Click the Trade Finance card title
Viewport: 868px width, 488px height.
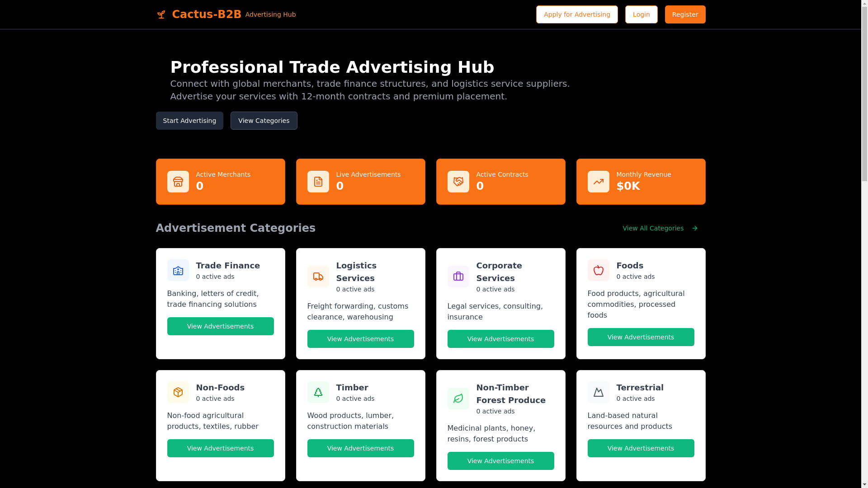click(228, 266)
